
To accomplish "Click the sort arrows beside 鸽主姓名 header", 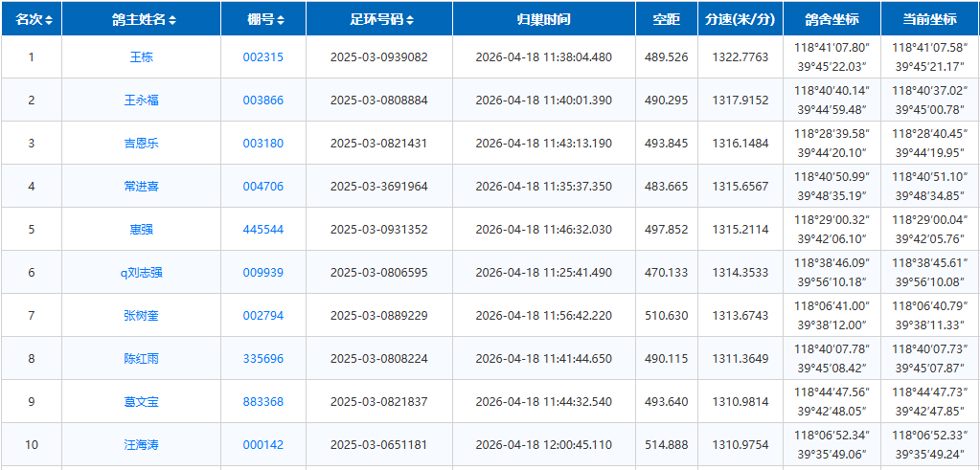I will pyautogui.click(x=172, y=20).
